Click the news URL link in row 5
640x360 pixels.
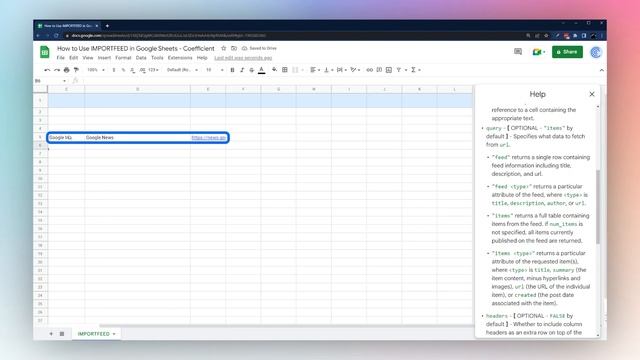[x=208, y=138]
